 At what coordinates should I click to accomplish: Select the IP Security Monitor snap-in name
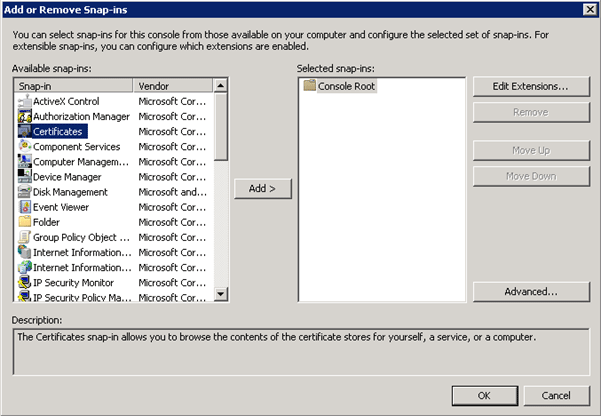tap(73, 283)
